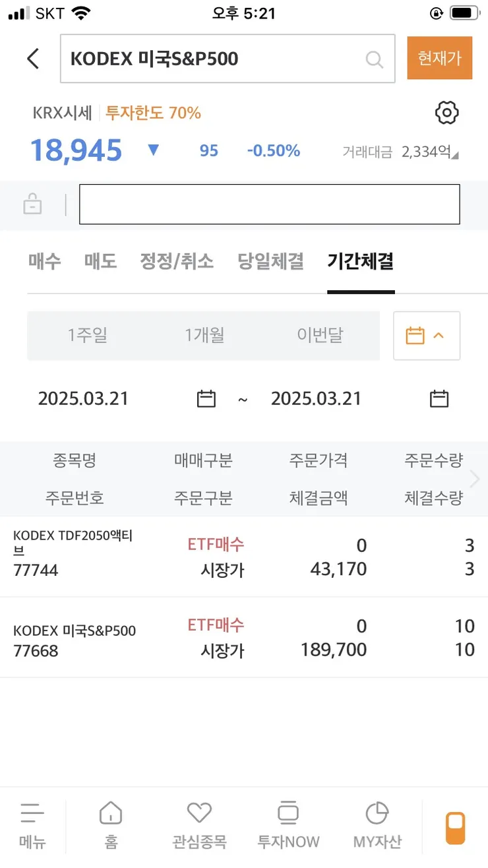
Task: Open the 메뉴 hamburger icon
Action: (32, 813)
